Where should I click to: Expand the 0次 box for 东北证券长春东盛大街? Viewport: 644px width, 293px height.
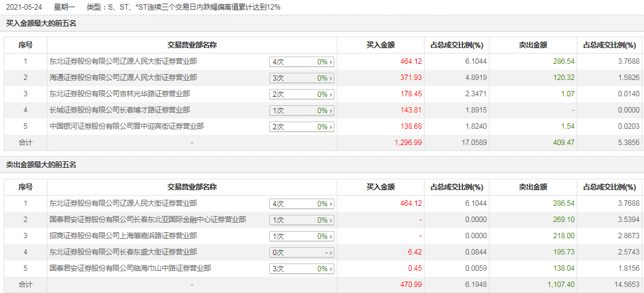point(302,252)
